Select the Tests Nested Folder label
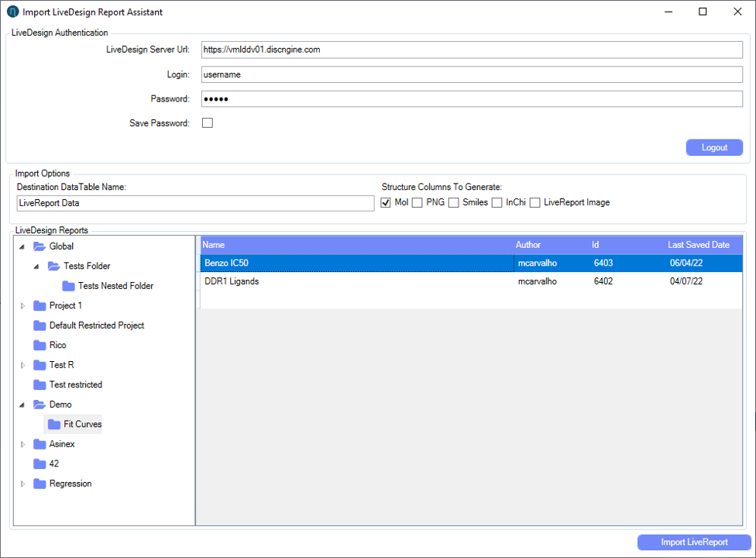The image size is (756, 558). [115, 286]
